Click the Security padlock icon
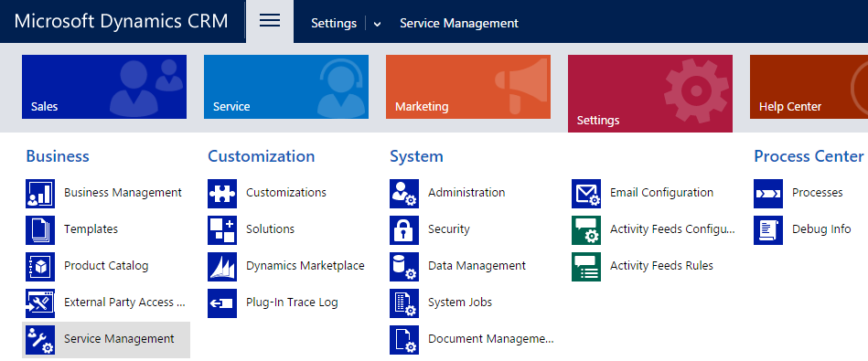Viewport: 868px width, 361px height. 404,230
